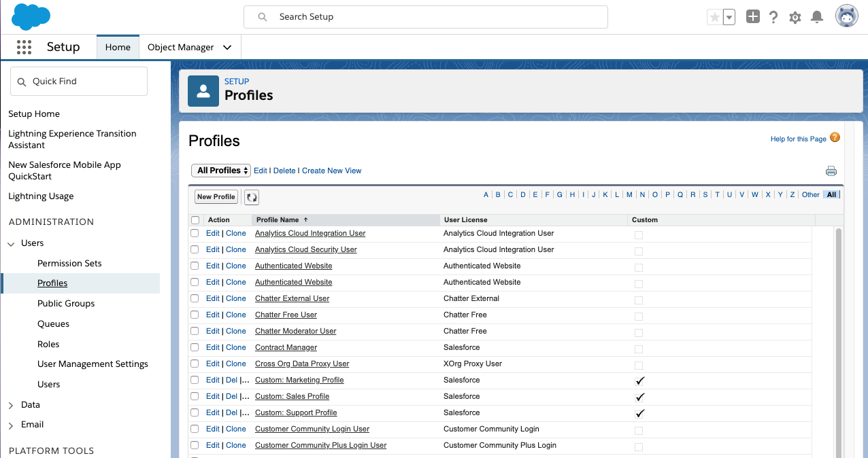The height and width of the screenshot is (458, 868).
Task: Check the Custom: Marketing Profile row checkbox
Action: [x=195, y=380]
